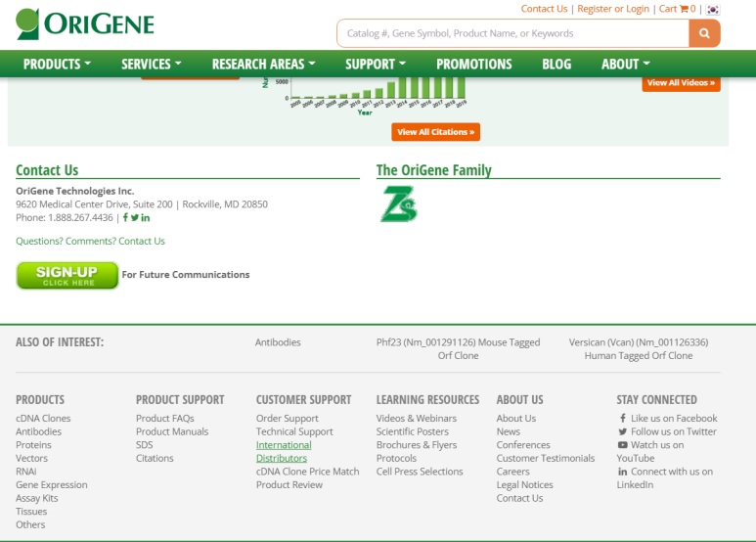The height and width of the screenshot is (542, 756).
Task: Open the Blog menu item
Action: pyautogui.click(x=556, y=64)
